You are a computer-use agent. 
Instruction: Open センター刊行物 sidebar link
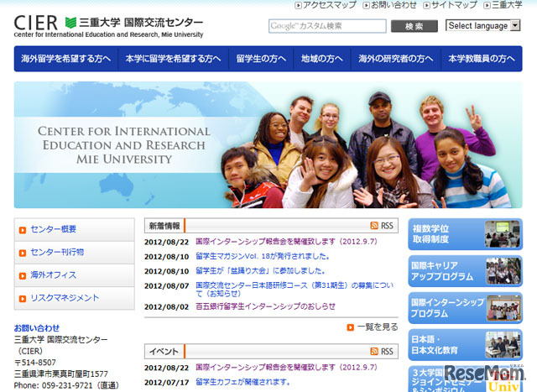pyautogui.click(x=57, y=252)
